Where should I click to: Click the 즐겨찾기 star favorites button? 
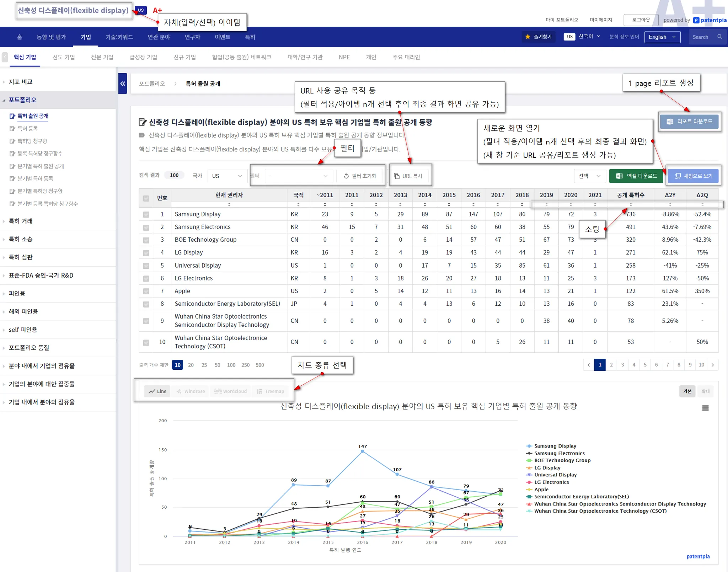[538, 37]
